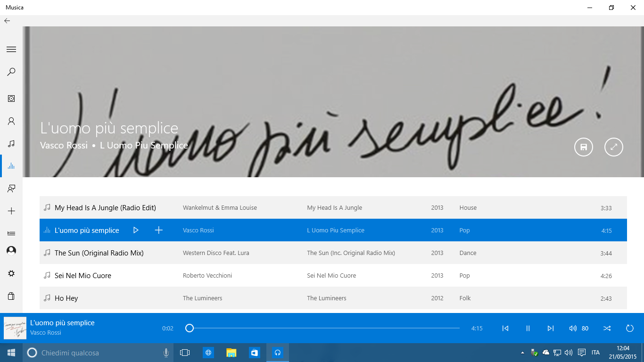The image size is (644, 362).
Task: Click artist Western Disco Feat. Lura
Action: [216, 253]
